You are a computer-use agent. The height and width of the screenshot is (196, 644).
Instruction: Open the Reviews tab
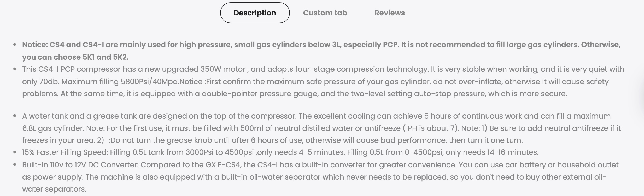pyautogui.click(x=390, y=13)
